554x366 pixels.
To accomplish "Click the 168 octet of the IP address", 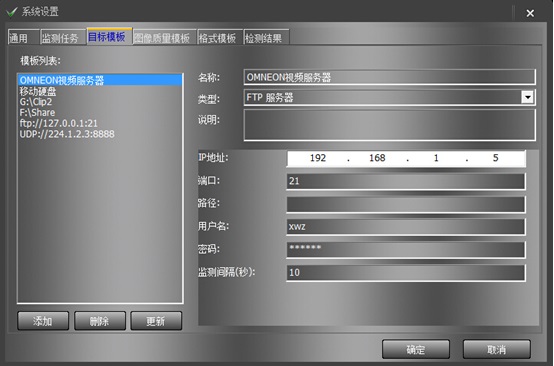I will click(377, 158).
